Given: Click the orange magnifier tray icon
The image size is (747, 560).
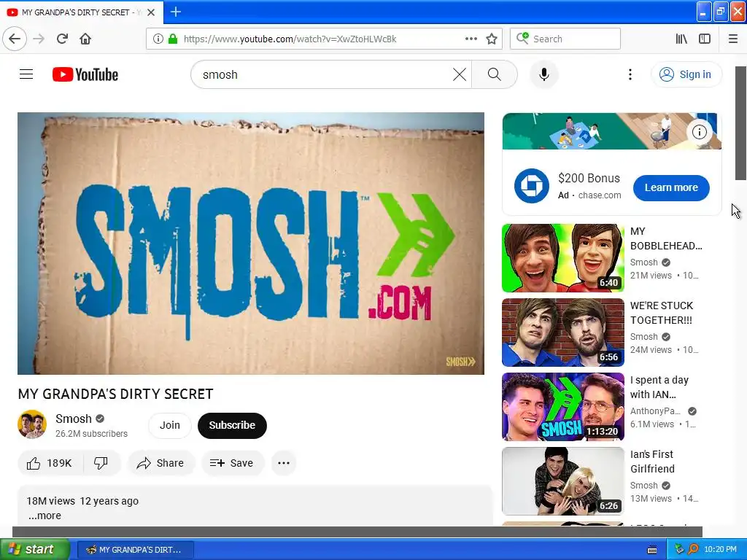Looking at the screenshot, I should coord(693,550).
